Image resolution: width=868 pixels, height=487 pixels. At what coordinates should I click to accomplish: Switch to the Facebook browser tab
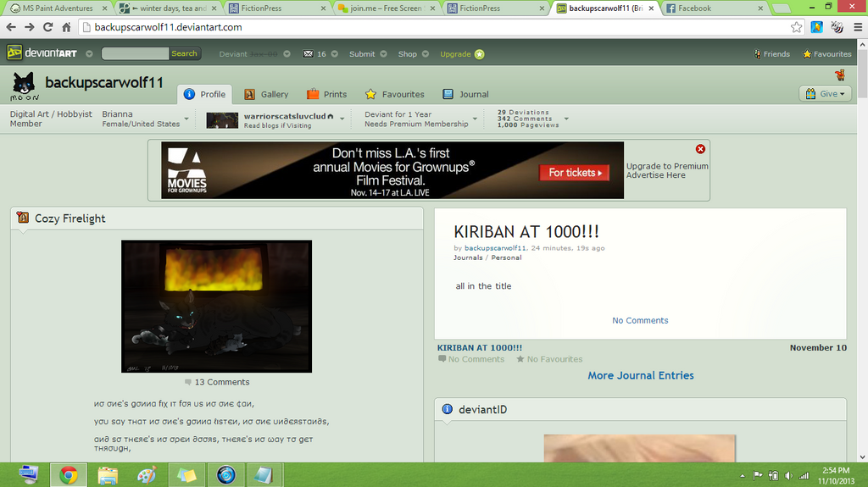click(x=712, y=8)
